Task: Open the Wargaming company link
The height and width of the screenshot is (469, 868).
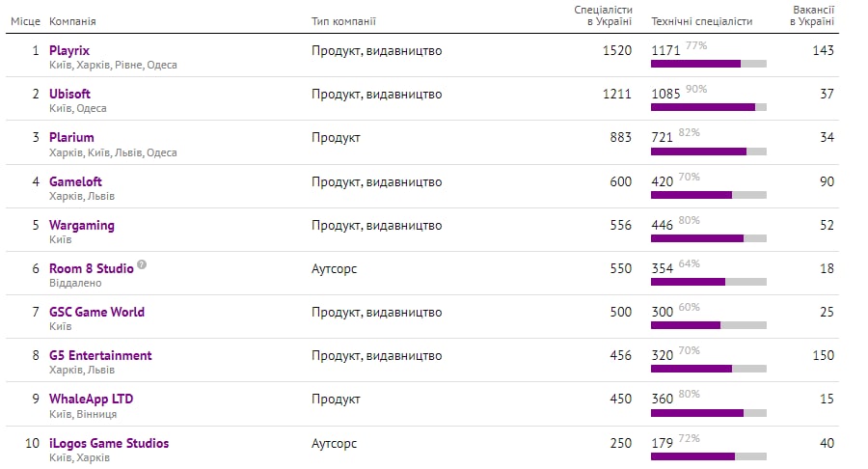Action: coord(81,225)
